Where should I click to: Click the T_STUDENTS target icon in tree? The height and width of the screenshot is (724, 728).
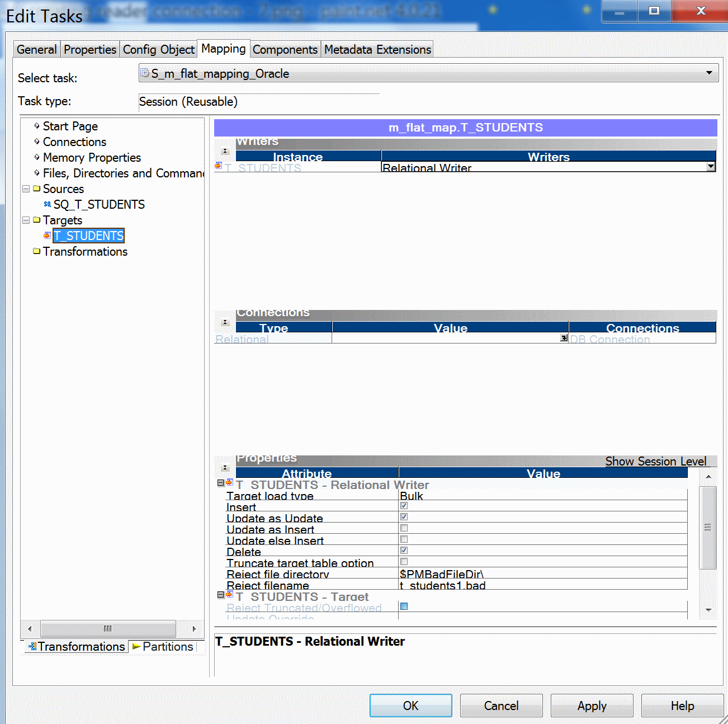47,236
